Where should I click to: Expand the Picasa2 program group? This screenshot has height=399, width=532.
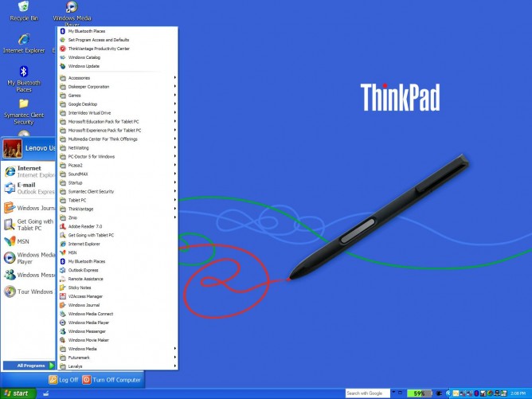(76, 165)
